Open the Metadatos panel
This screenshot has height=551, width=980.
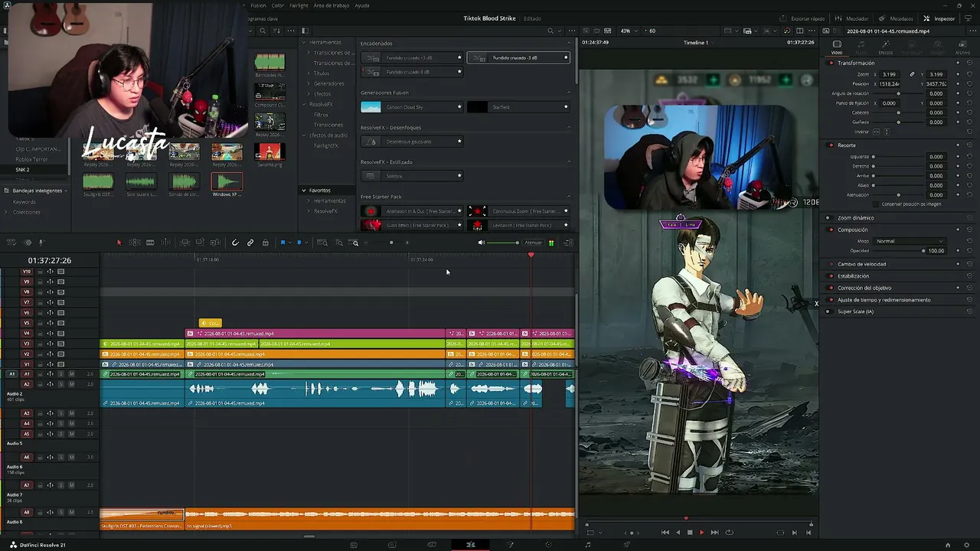[x=896, y=18]
